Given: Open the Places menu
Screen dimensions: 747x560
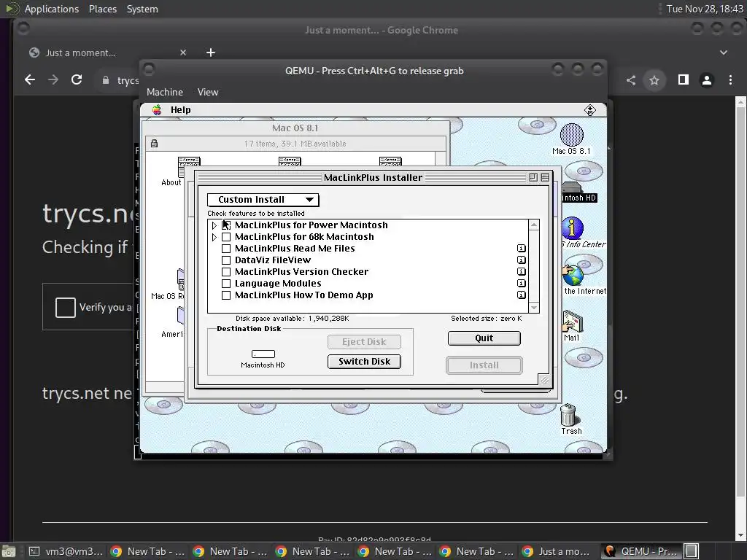Looking at the screenshot, I should 102,9.
